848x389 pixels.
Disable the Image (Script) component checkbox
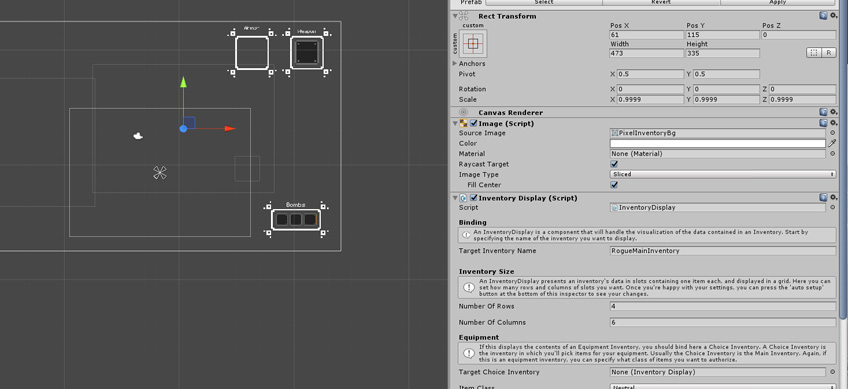(x=474, y=123)
